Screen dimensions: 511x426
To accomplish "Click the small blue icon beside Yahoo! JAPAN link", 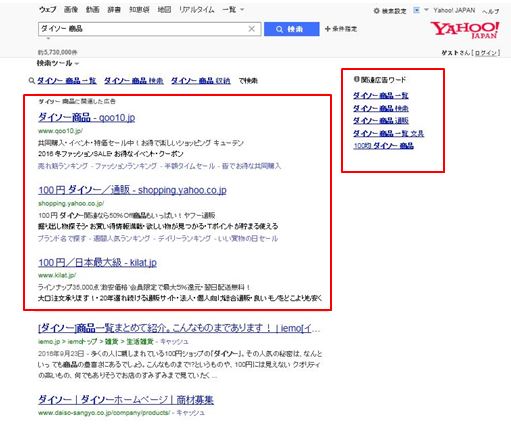I will point(416,10).
